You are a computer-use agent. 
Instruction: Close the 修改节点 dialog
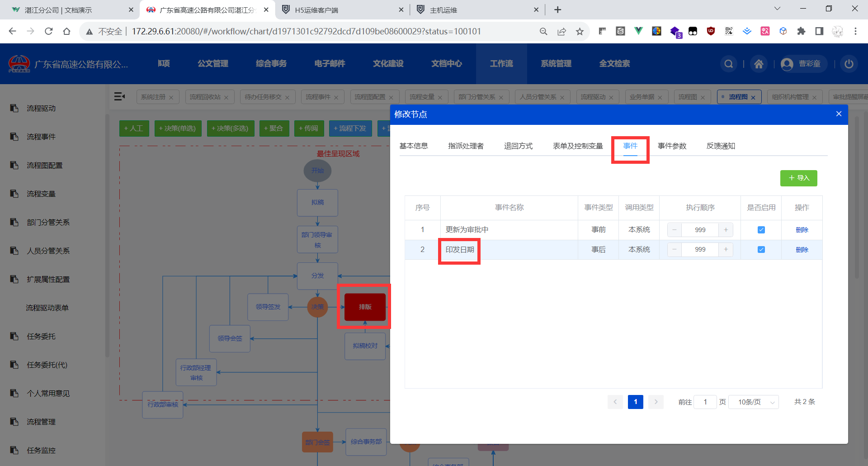click(x=839, y=114)
